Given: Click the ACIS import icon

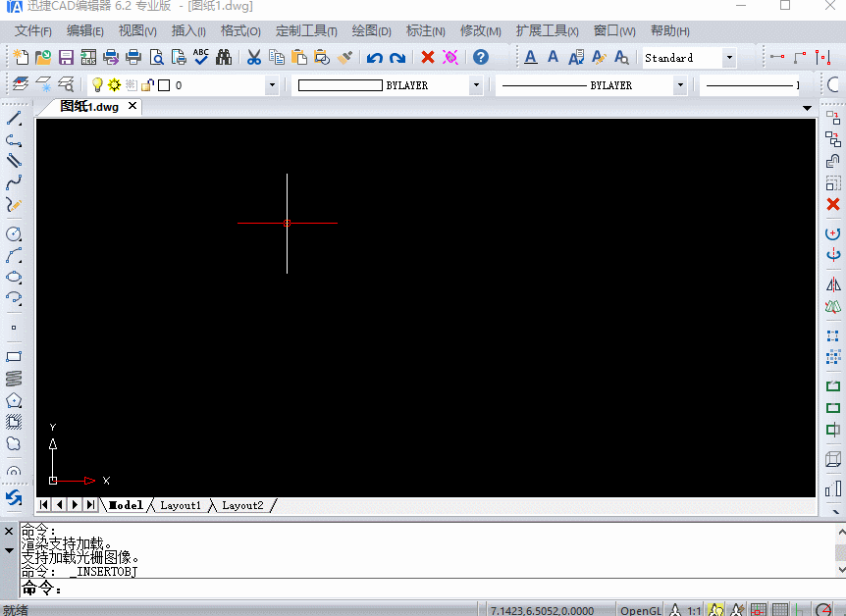Looking at the screenshot, I should coord(88,57).
